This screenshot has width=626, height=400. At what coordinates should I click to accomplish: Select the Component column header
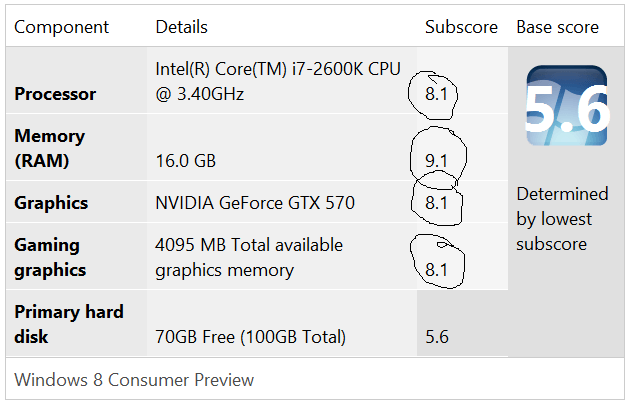61,27
